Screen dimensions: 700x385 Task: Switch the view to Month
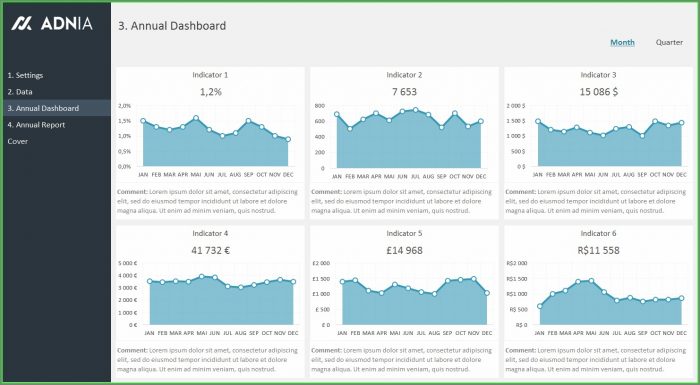tap(622, 42)
